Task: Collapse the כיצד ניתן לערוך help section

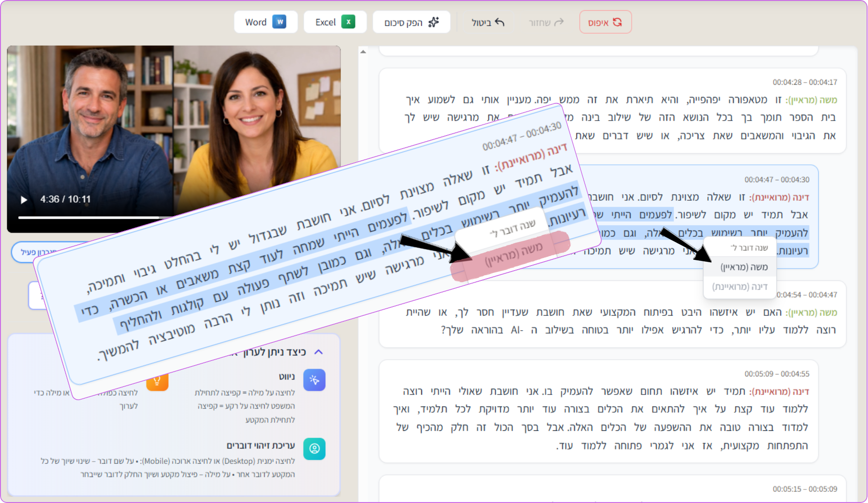Action: coord(320,352)
